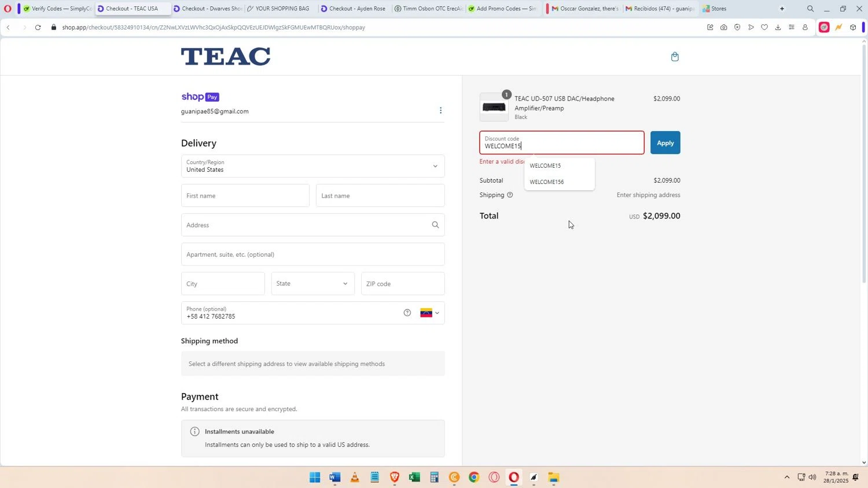Open Chrome from the taskbar
This screenshot has width=868, height=488.
(474, 477)
